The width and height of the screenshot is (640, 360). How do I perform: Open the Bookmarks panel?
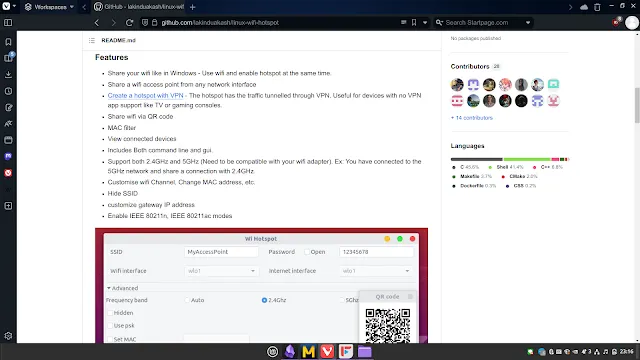tap(8, 42)
